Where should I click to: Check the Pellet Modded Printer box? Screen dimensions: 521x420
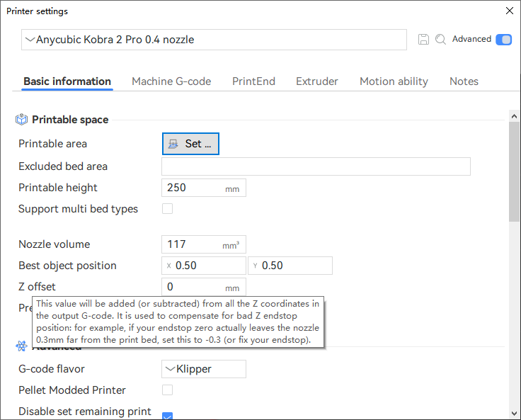pos(168,390)
